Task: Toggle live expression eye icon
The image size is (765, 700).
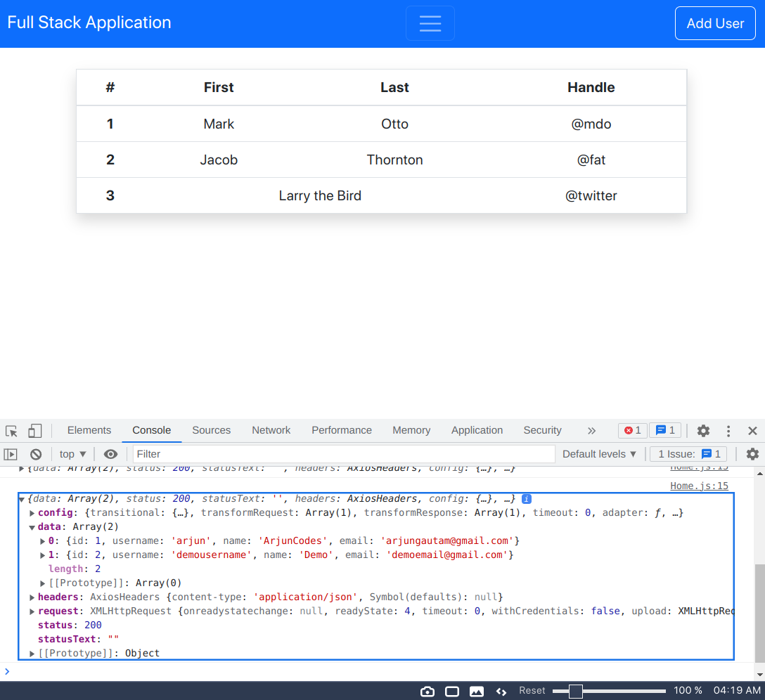Action: 111,454
